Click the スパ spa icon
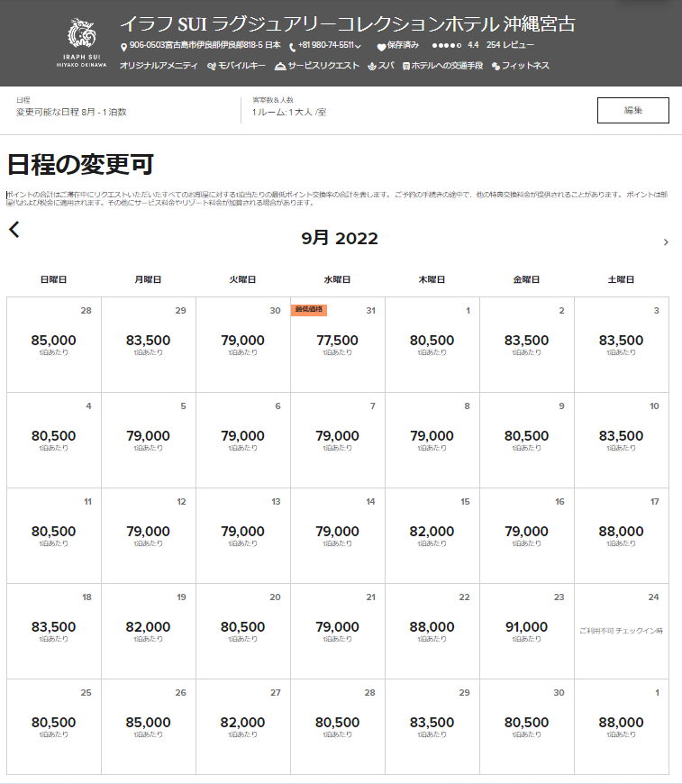 click(371, 66)
